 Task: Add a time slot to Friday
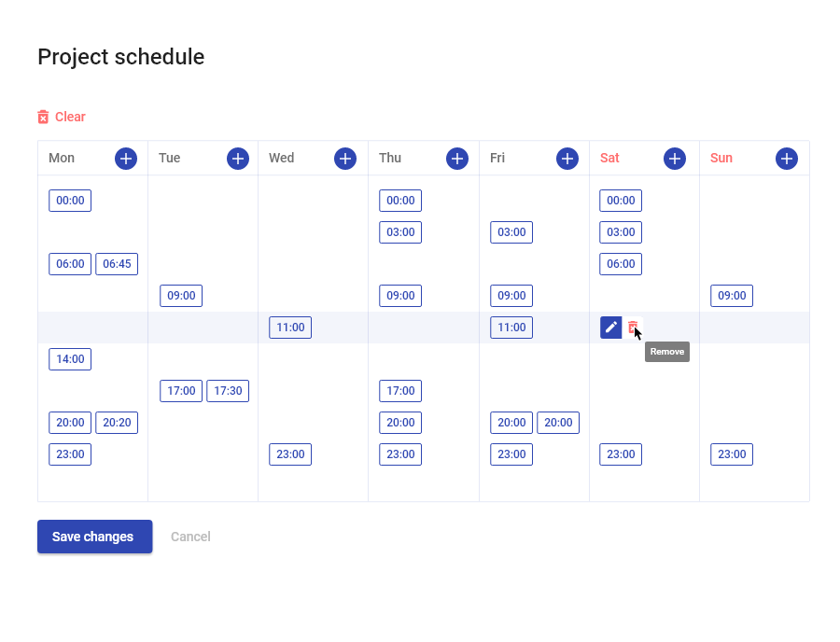coord(567,159)
